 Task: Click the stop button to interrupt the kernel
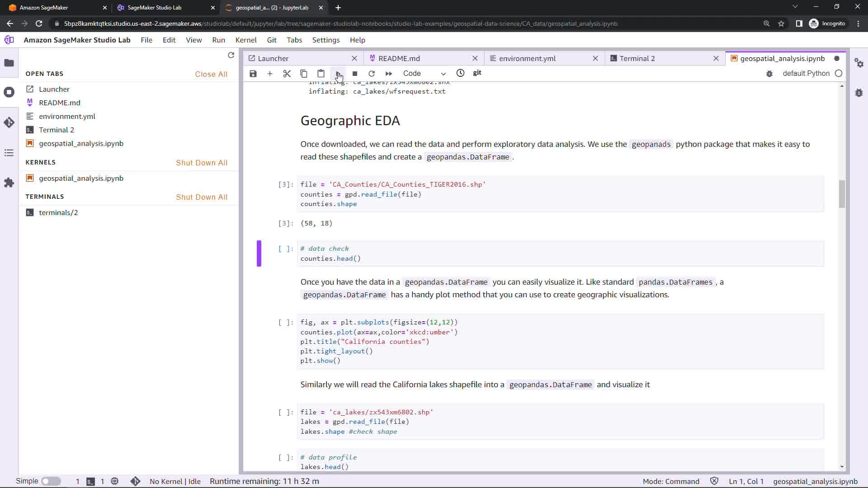tap(355, 74)
